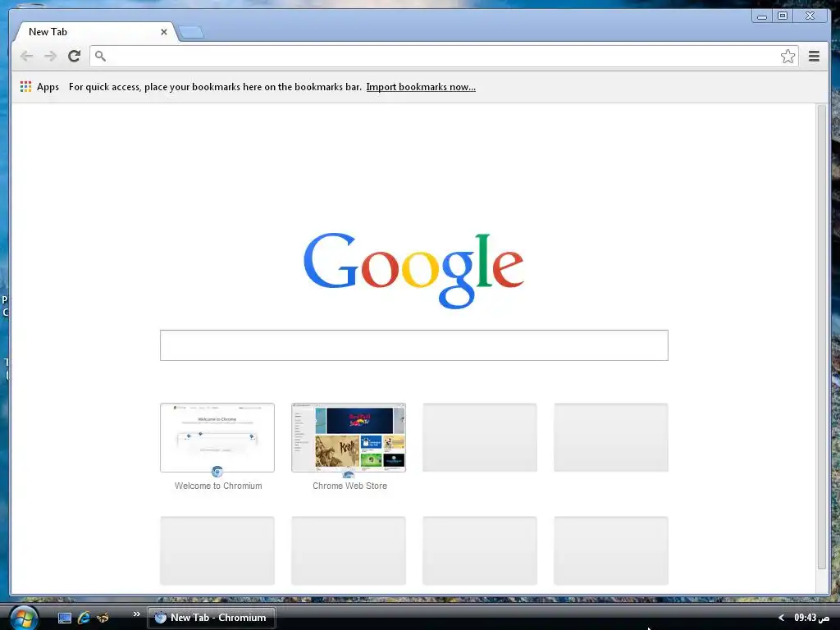Click the Google logo

413,271
